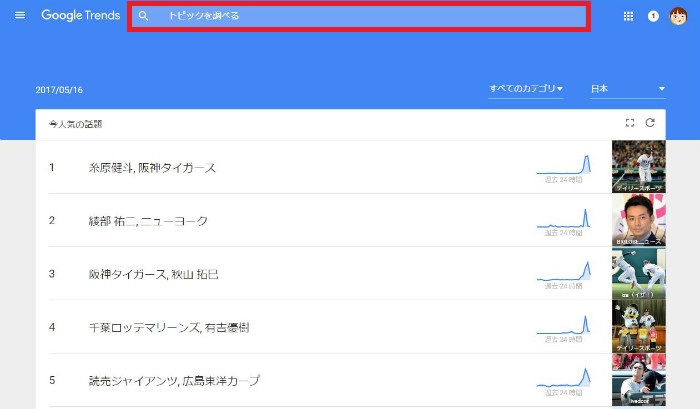
Task: Click rank number 4
Action: 52,327
